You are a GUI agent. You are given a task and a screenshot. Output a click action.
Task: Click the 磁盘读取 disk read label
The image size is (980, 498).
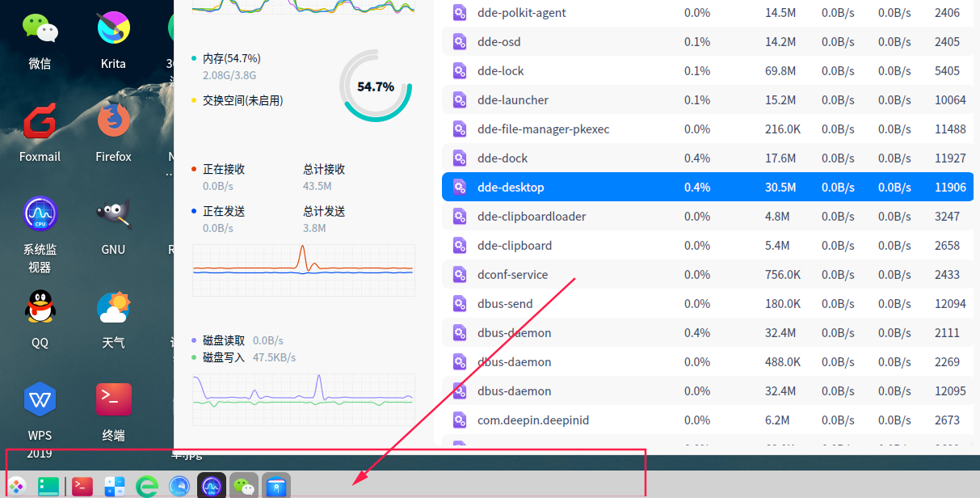pos(224,340)
